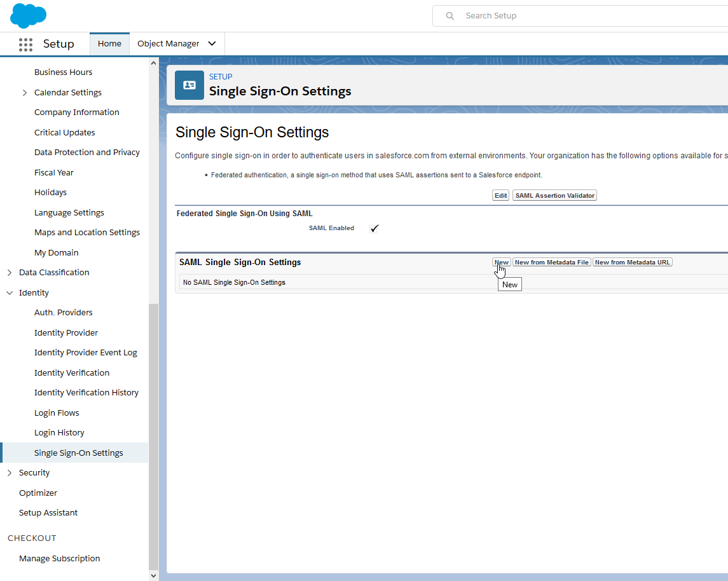Click the Salesforce cloud logo

tap(29, 15)
